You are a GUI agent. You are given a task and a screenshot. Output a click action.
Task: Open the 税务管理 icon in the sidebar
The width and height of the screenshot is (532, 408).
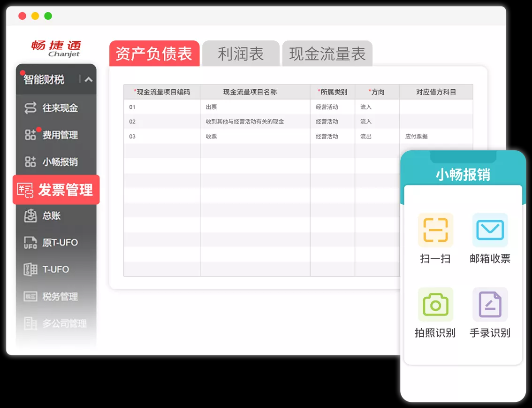point(30,297)
